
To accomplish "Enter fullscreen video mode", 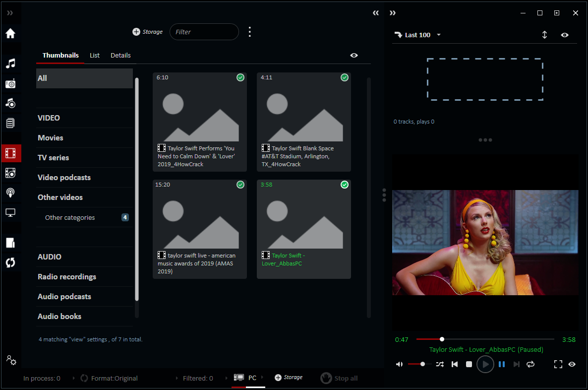I will 558,364.
